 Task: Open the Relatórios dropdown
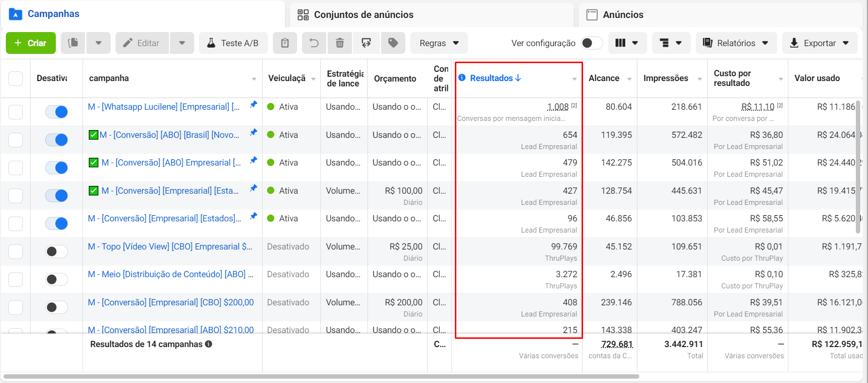[736, 43]
